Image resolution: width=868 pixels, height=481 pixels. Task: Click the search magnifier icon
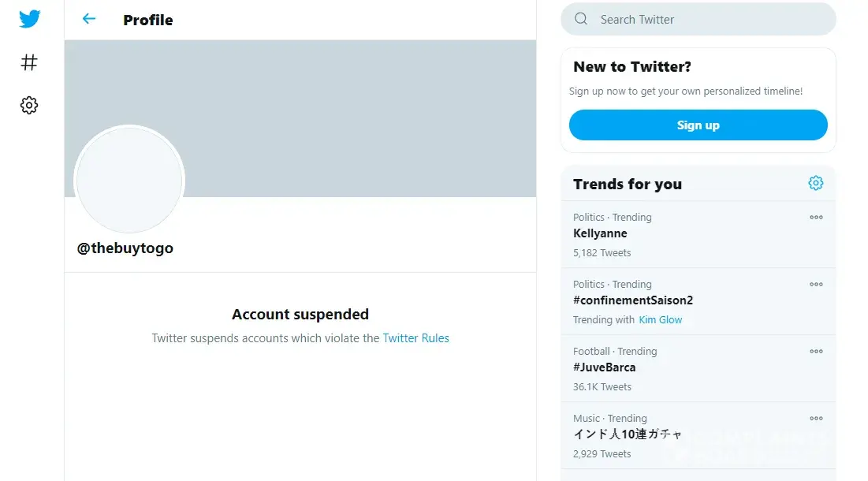point(581,19)
